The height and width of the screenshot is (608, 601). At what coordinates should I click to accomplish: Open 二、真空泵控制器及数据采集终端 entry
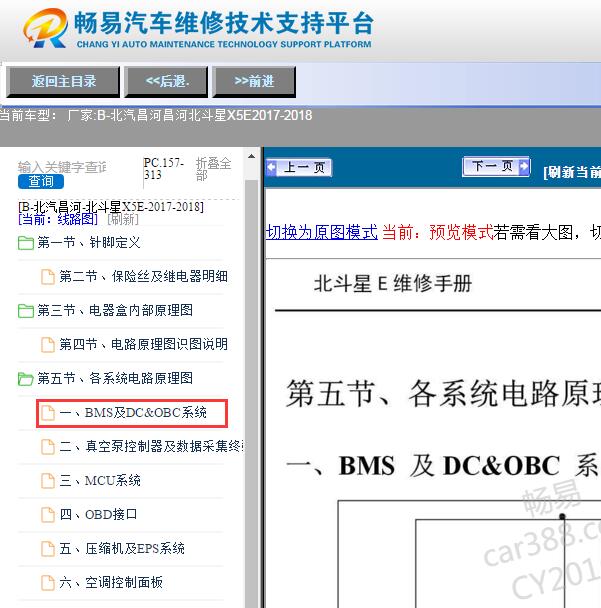152,446
